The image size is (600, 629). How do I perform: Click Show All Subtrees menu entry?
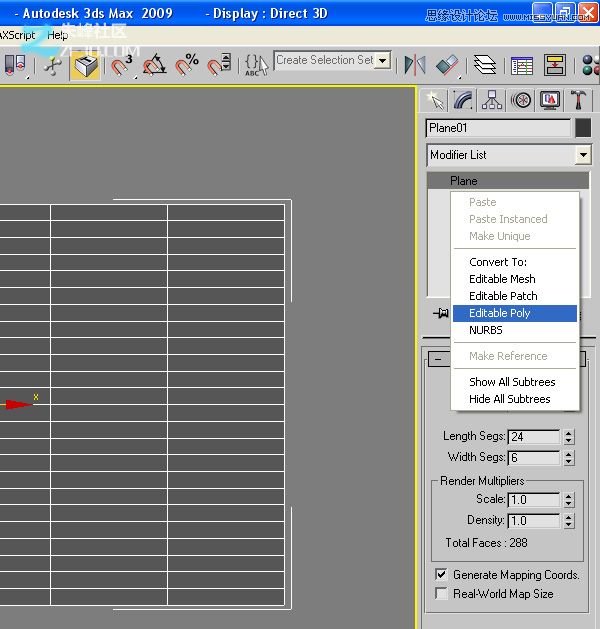pyautogui.click(x=513, y=382)
